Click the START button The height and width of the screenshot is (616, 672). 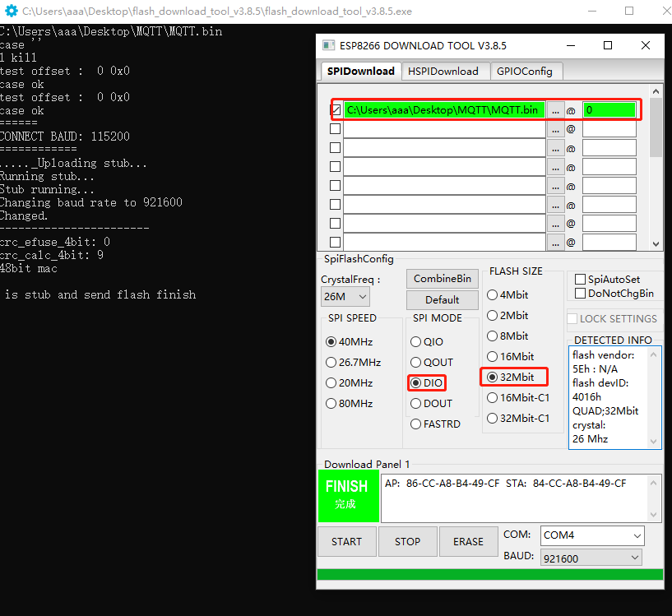347,541
